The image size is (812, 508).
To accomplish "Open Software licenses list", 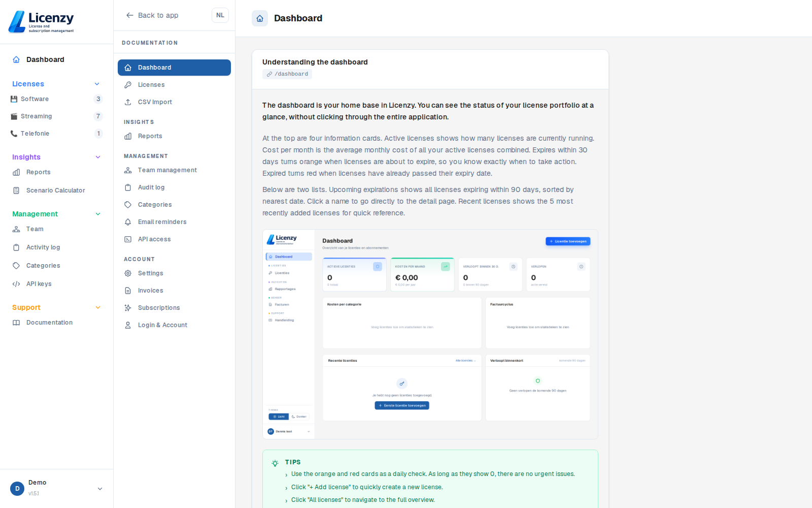I will [x=56, y=99].
